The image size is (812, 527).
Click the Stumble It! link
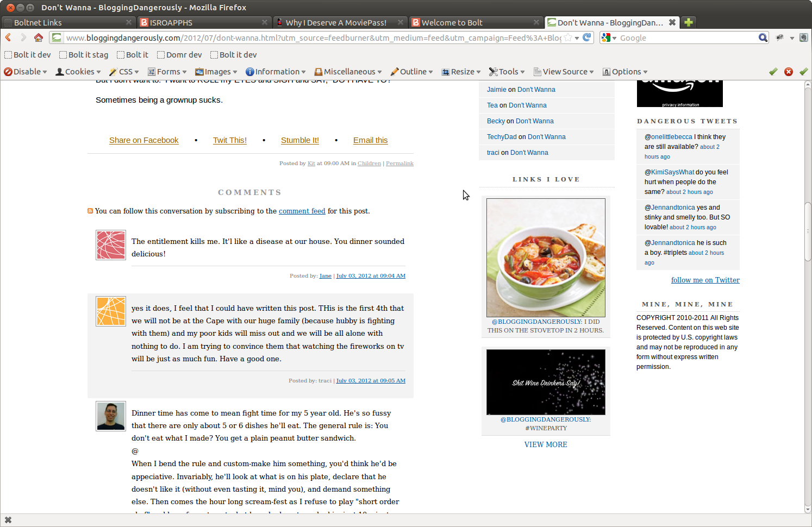(x=300, y=140)
